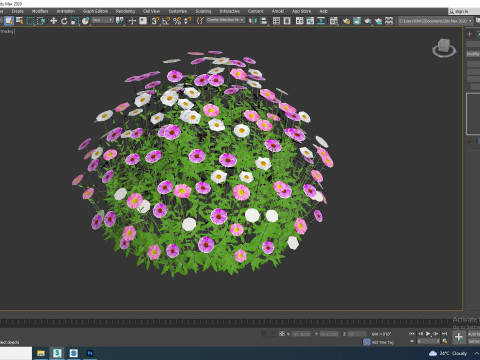Open the Animation menu
The width and height of the screenshot is (480, 360).
[x=66, y=11]
